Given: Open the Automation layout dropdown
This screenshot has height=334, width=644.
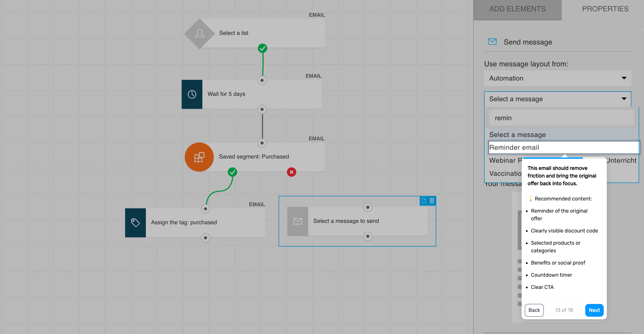Looking at the screenshot, I should pyautogui.click(x=557, y=78).
